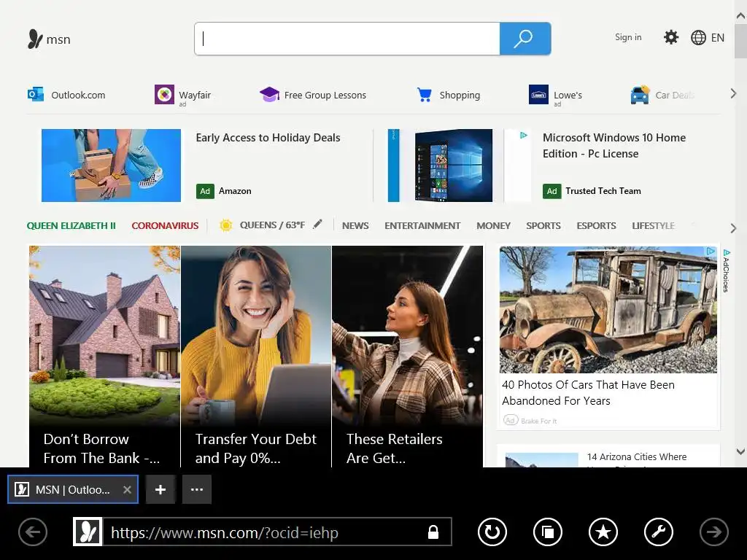Click the MSN butterfly logo
Screen dimensions: 747x560
coord(35,39)
